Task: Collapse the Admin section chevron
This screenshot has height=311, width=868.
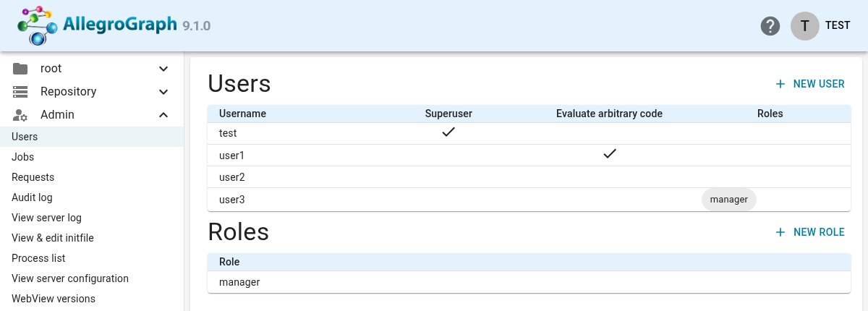Action: coord(163,115)
